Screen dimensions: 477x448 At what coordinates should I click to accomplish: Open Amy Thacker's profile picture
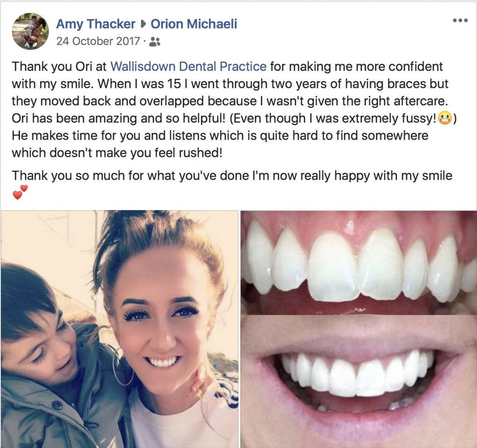click(30, 31)
